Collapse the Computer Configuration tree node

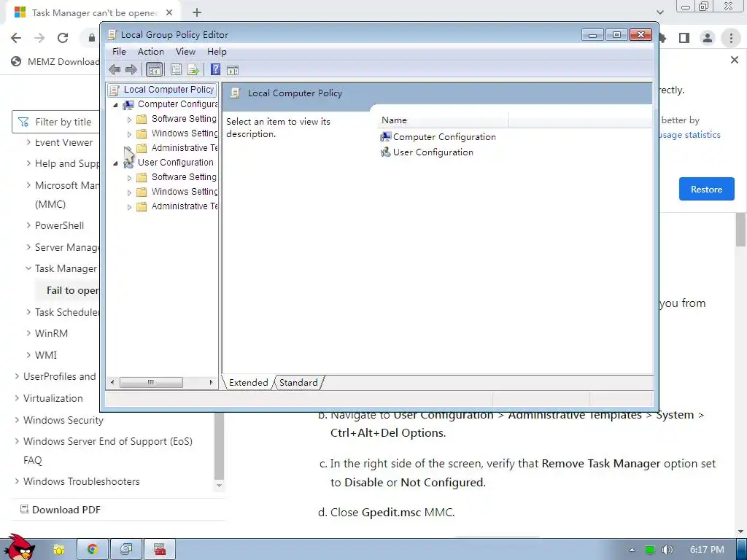point(115,105)
